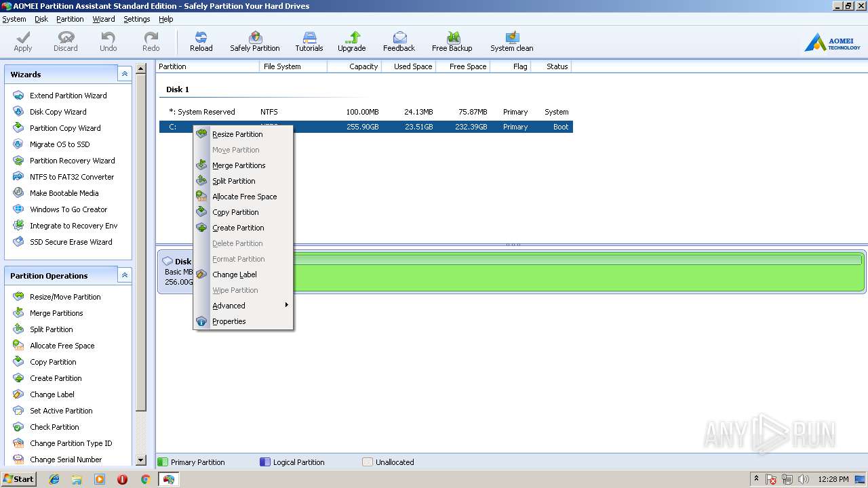
Task: Choose Change Label from context menu
Action: pos(243,274)
